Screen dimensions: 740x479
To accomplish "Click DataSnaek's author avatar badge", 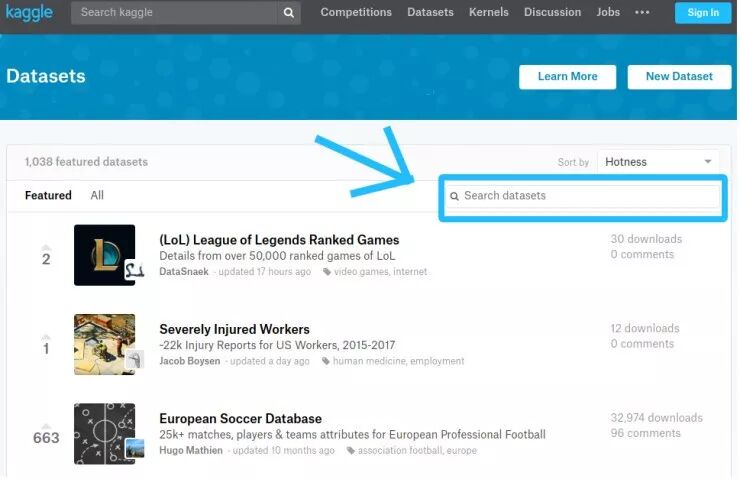I will click(x=134, y=270).
